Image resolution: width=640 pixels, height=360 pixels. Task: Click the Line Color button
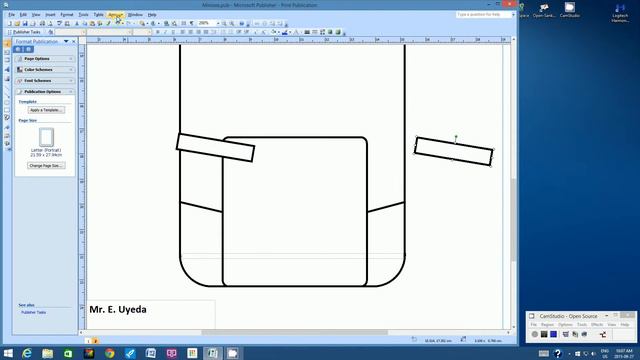point(285,32)
